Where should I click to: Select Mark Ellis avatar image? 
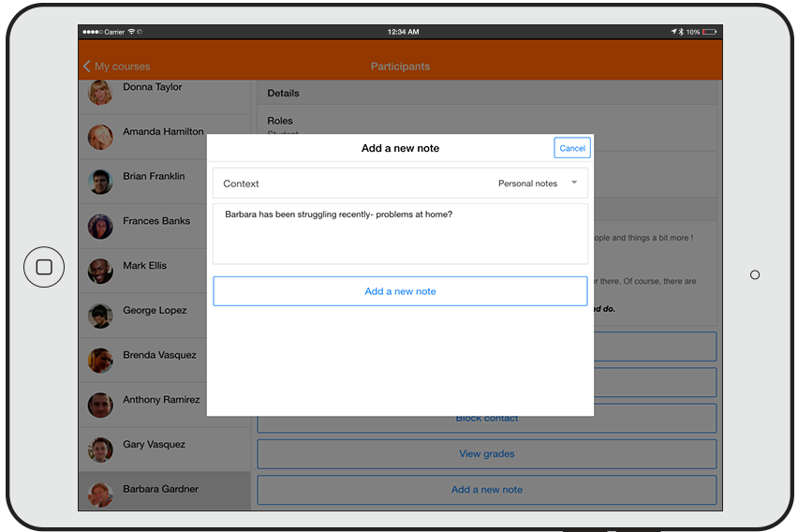tap(100, 272)
